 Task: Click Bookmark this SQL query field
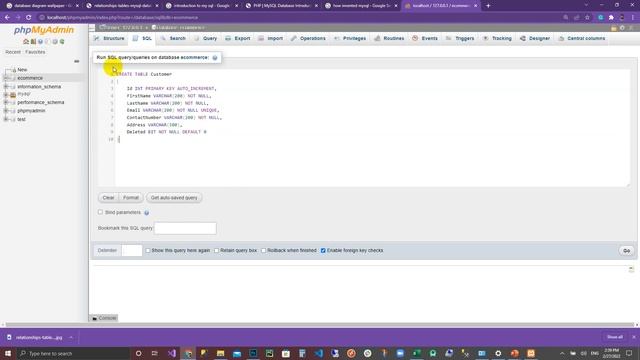(x=185, y=228)
